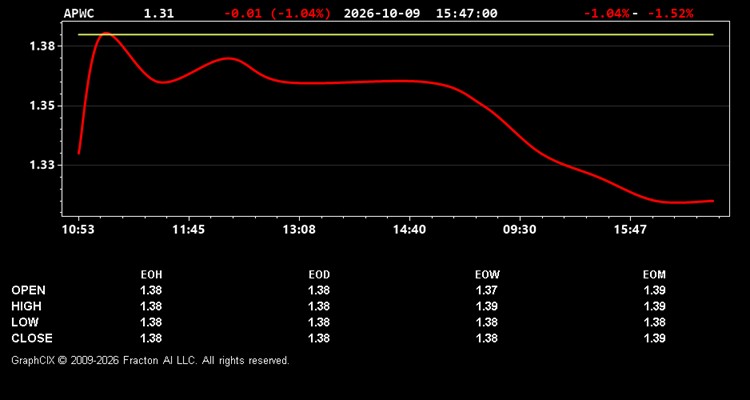750x400 pixels.
Task: Click the EOM HIGH value 1.39
Action: [654, 306]
